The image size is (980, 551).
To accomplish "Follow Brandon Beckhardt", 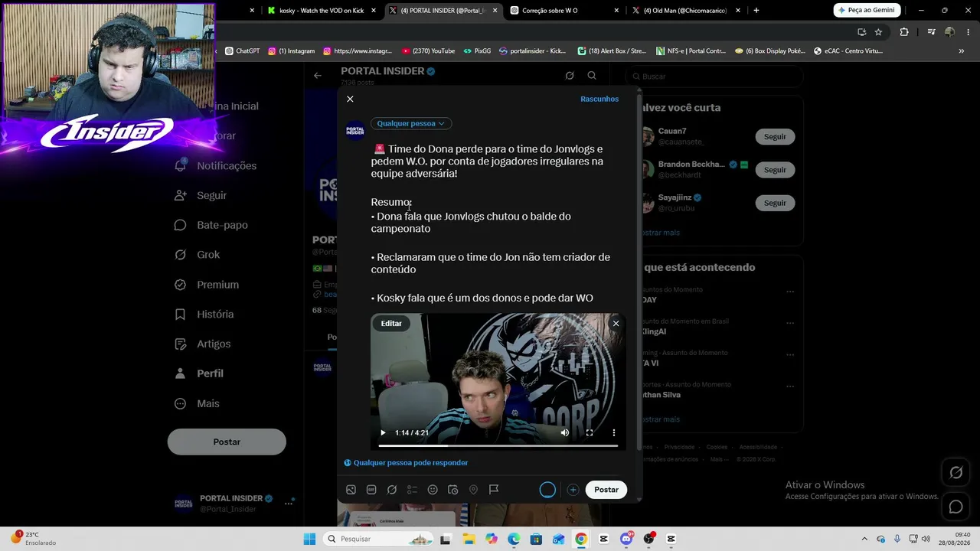I will click(775, 169).
